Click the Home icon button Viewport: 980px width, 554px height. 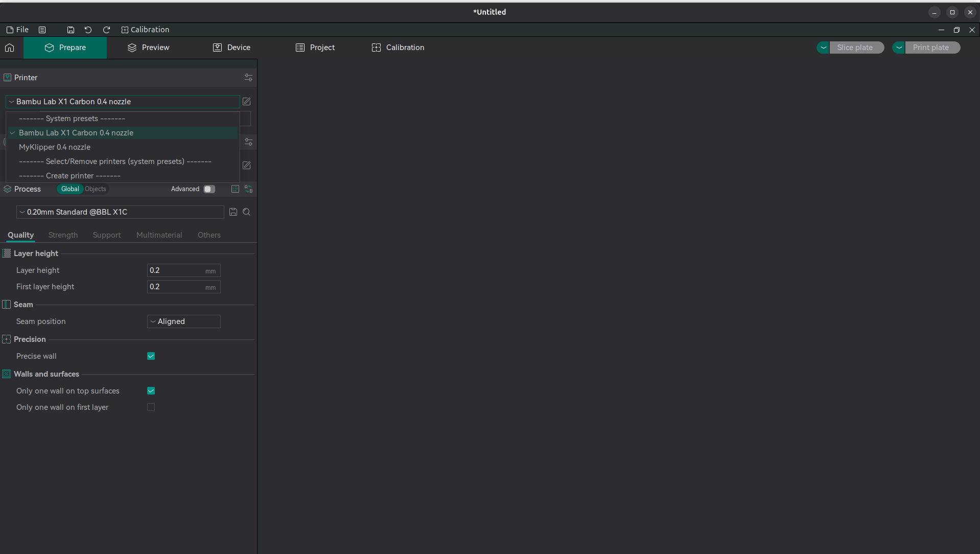pyautogui.click(x=10, y=48)
